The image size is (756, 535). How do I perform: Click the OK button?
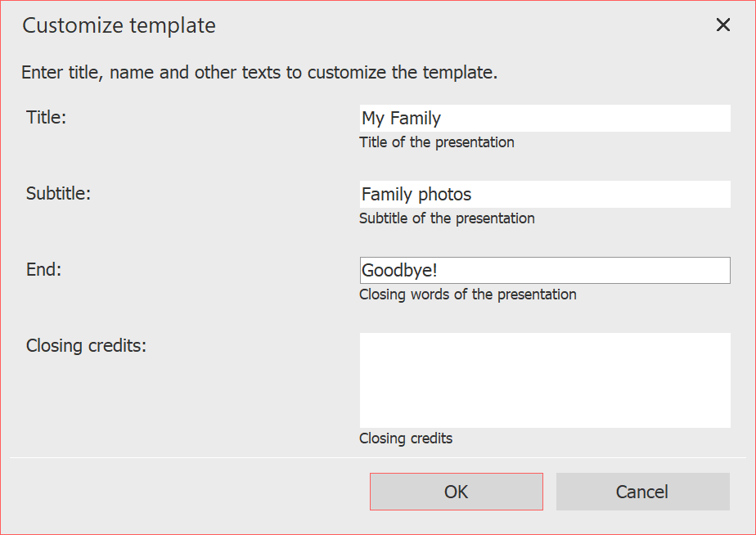pyautogui.click(x=456, y=491)
